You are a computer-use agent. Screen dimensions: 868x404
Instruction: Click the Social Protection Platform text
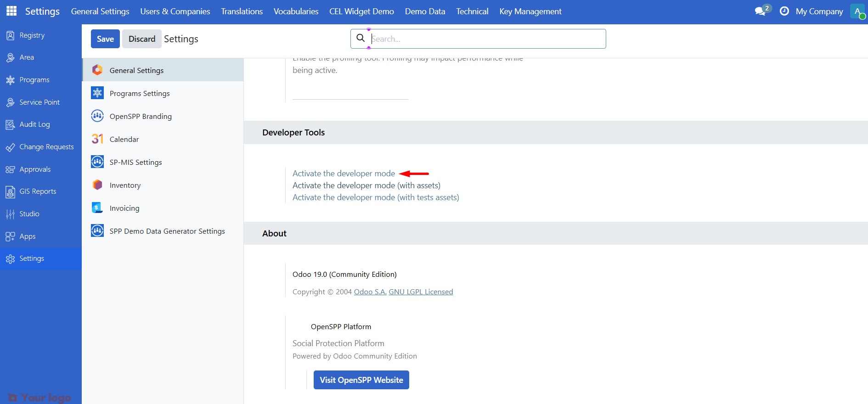(338, 343)
